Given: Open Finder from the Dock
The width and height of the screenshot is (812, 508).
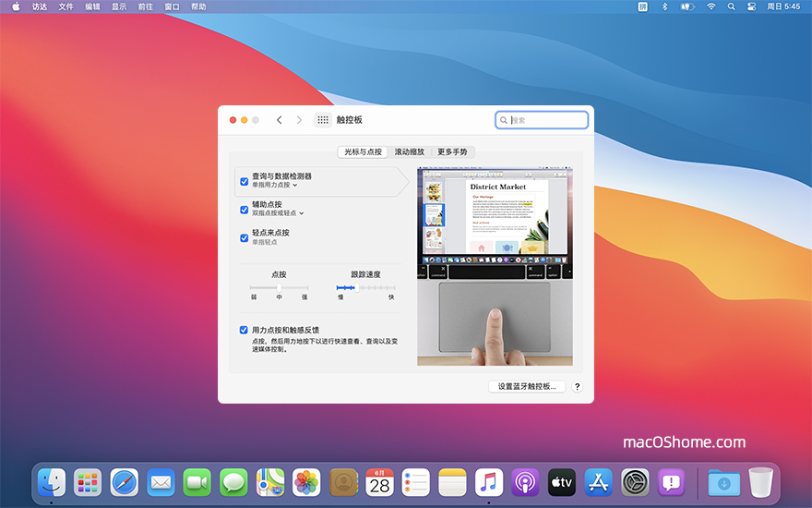Looking at the screenshot, I should [52, 482].
